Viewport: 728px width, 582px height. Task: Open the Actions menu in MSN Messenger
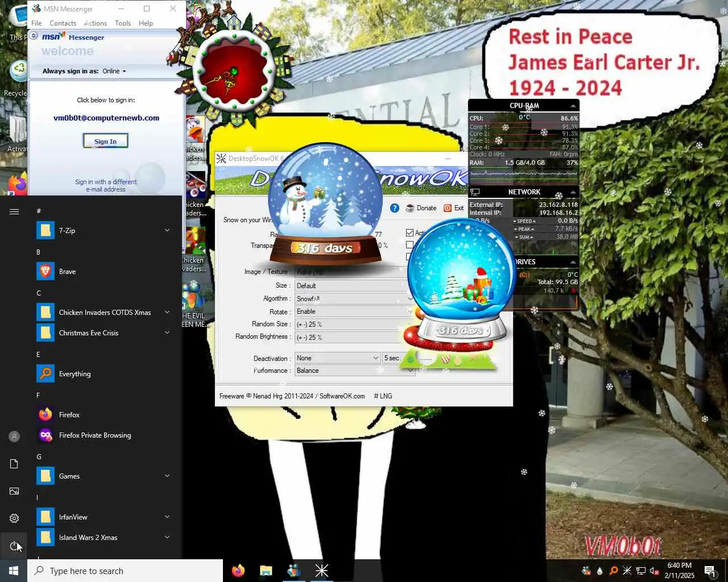click(x=96, y=23)
